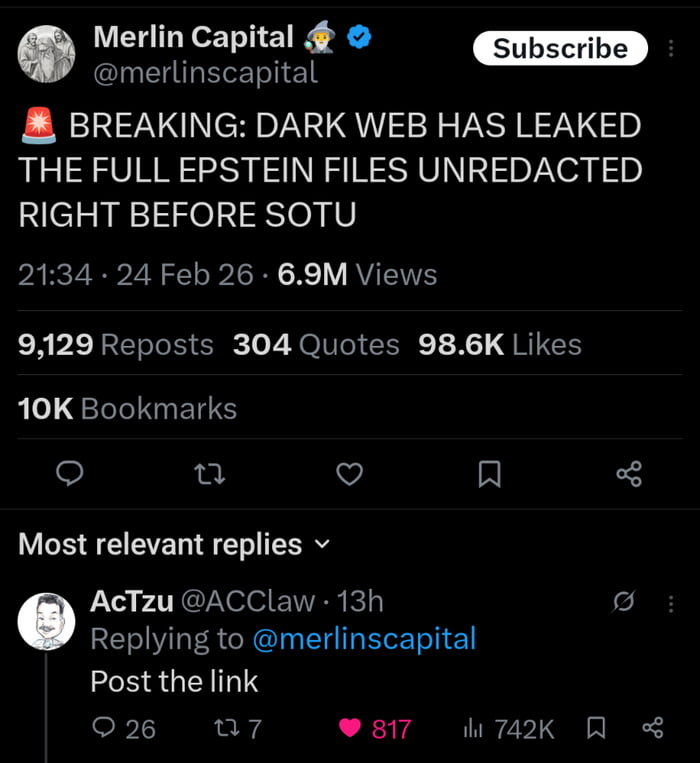
Task: Open Merlin Capital's profile picture
Action: (48, 52)
